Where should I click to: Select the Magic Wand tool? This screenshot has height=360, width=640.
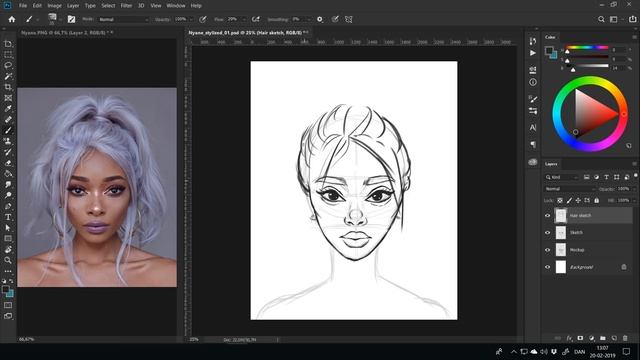coord(8,76)
